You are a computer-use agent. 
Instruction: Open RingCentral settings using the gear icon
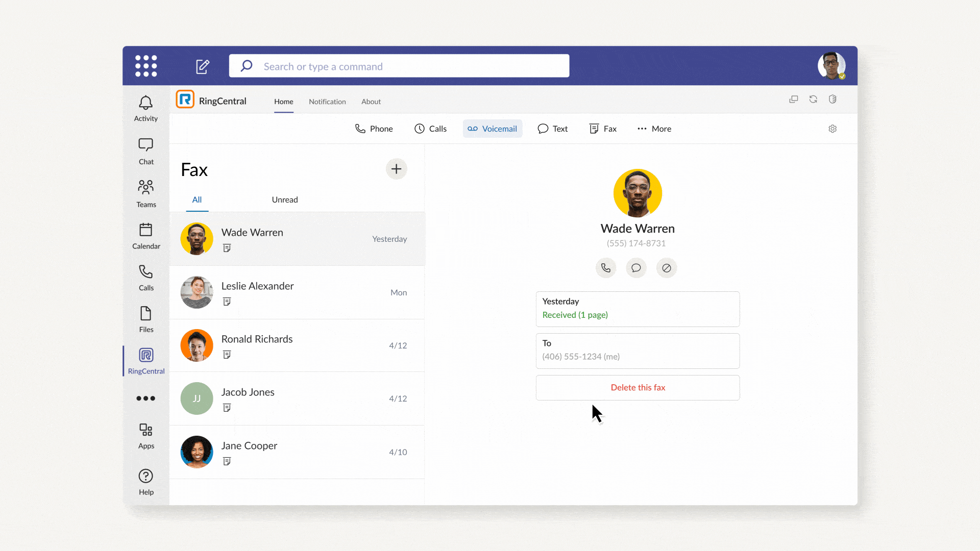coord(832,129)
